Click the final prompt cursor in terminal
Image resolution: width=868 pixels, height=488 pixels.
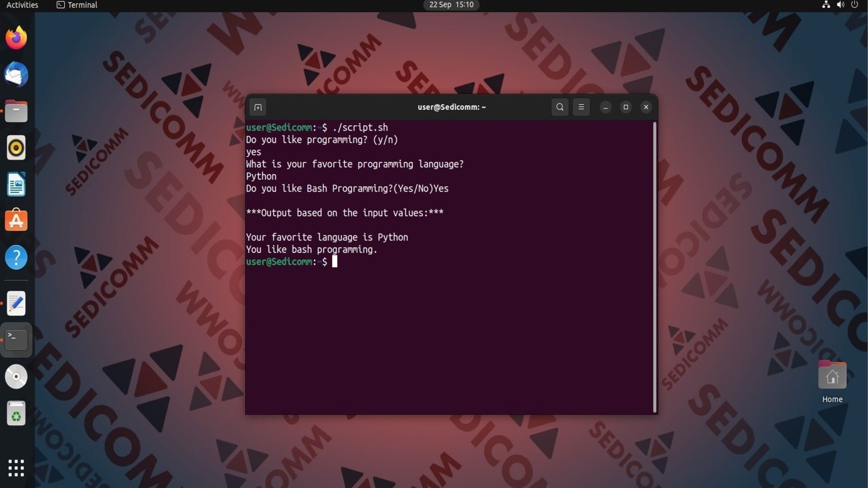tap(335, 262)
